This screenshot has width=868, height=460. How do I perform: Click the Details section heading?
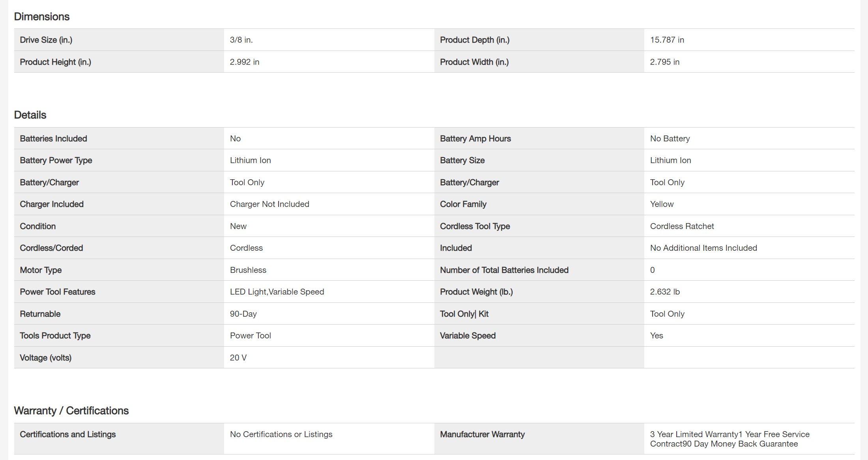[30, 115]
